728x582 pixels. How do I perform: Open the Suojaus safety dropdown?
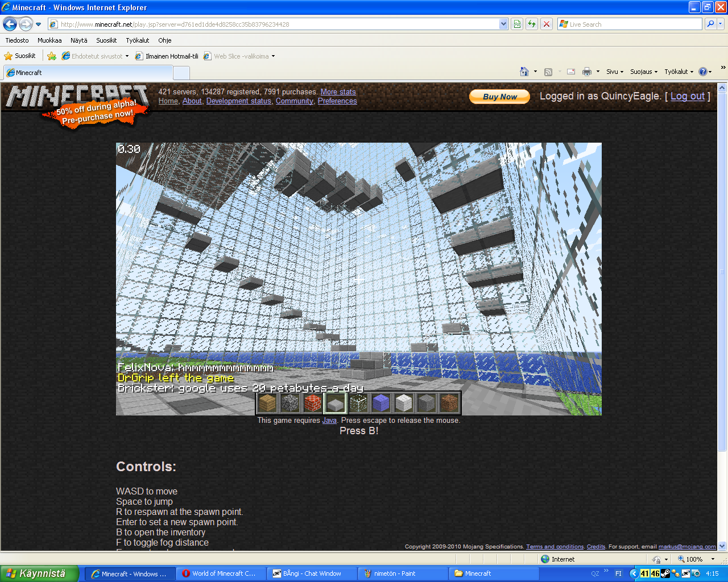click(644, 72)
